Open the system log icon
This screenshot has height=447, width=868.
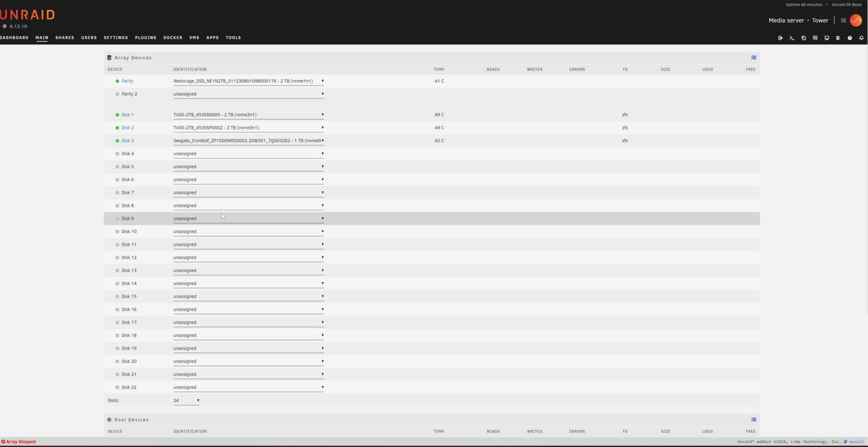point(838,38)
